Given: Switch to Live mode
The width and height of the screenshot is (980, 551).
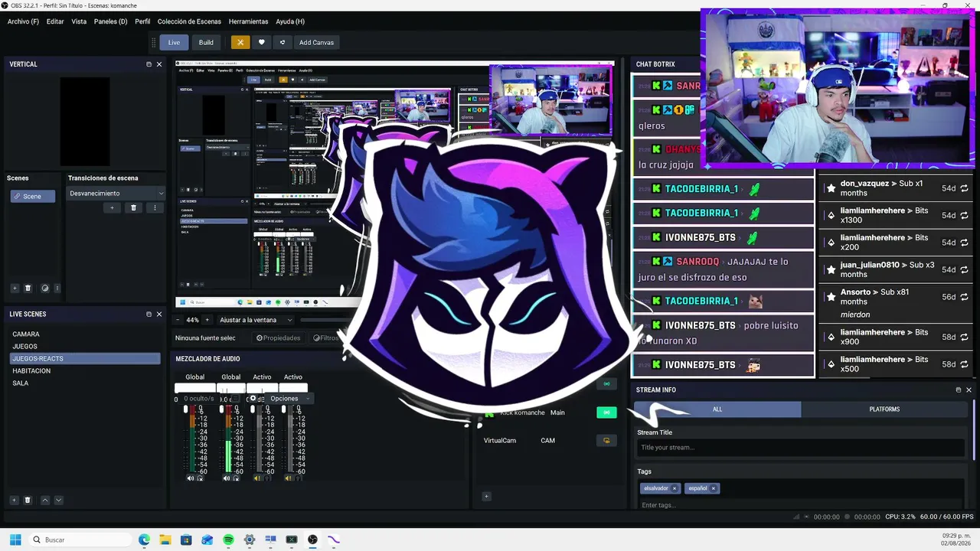Looking at the screenshot, I should tap(174, 42).
